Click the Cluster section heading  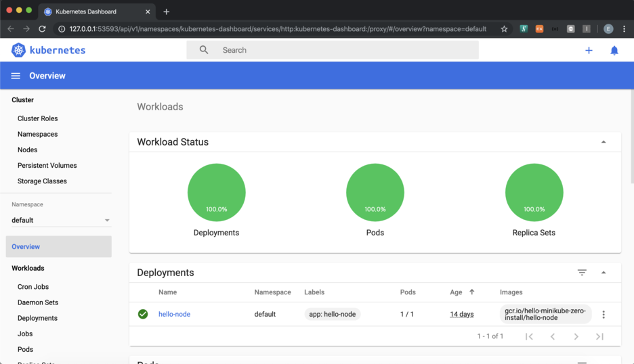(22, 99)
